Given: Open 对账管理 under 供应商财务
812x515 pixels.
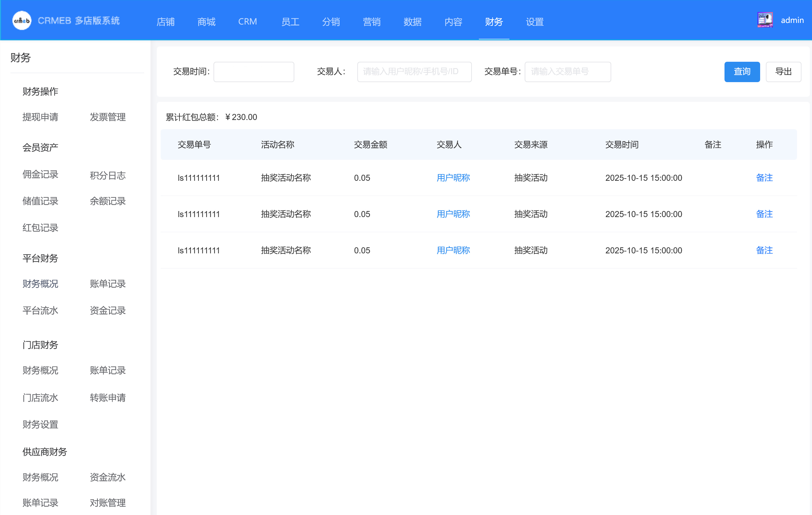Looking at the screenshot, I should (x=108, y=503).
